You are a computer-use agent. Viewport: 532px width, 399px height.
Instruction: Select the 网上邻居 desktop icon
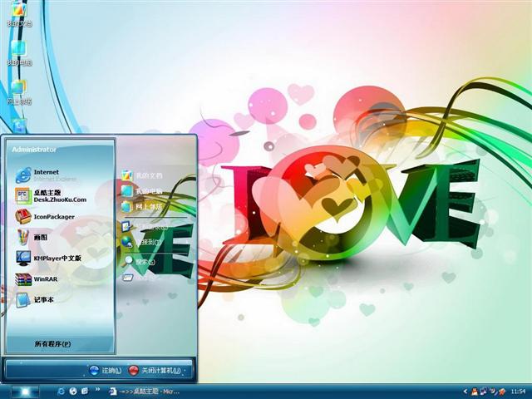coord(19,92)
